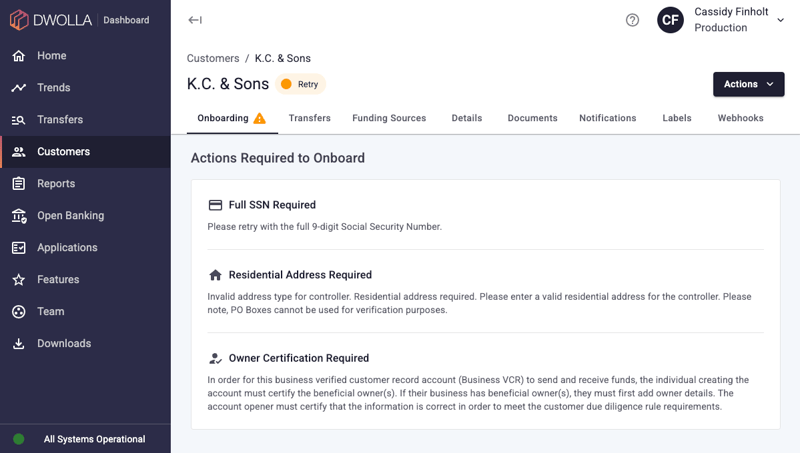This screenshot has width=800, height=453.
Task: Click the Team icon in sidebar
Action: coord(19,312)
